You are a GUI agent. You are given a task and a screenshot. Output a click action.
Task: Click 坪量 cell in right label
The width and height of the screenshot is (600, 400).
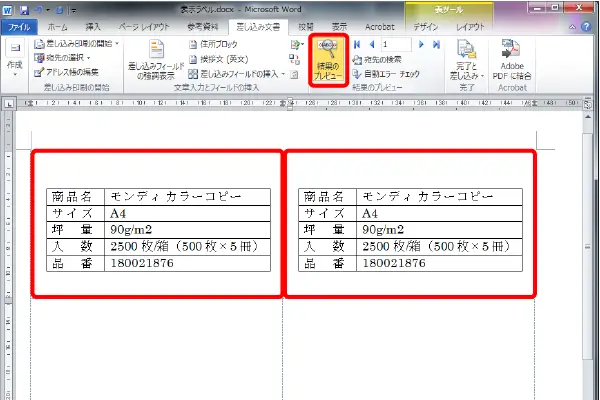[328, 230]
